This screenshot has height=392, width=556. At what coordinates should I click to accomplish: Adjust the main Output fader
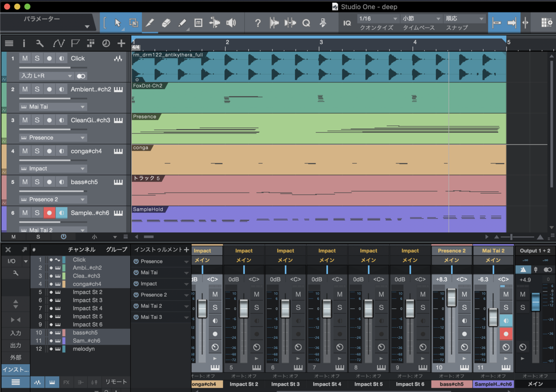point(535,301)
